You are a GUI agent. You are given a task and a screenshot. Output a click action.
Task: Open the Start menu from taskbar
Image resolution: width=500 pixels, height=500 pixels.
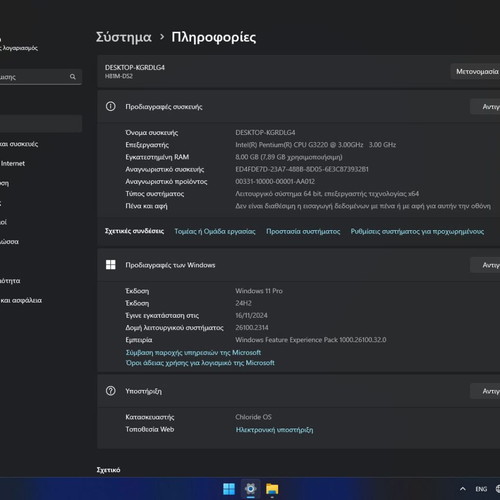coord(229,489)
